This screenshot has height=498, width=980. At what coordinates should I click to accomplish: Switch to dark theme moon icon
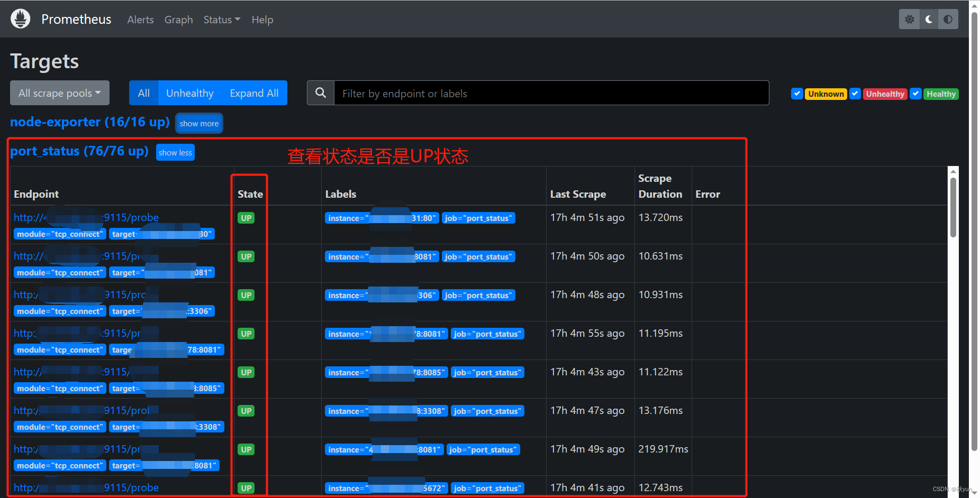(x=929, y=20)
